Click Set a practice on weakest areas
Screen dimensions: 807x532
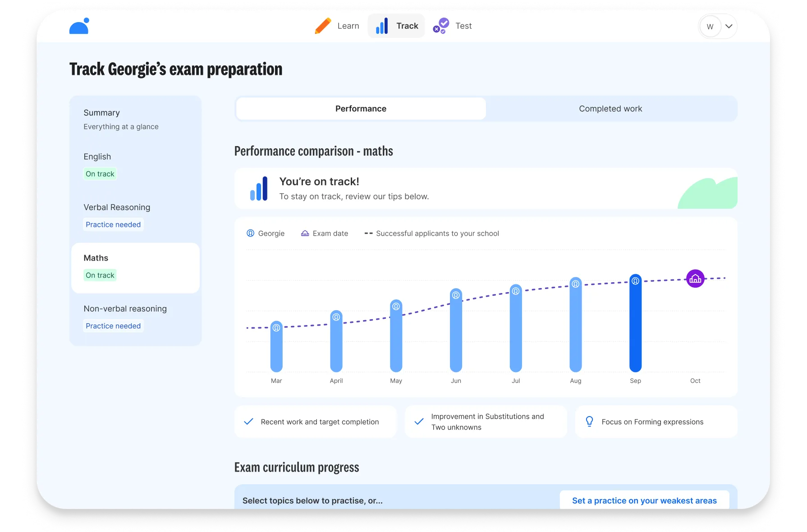[x=644, y=500]
